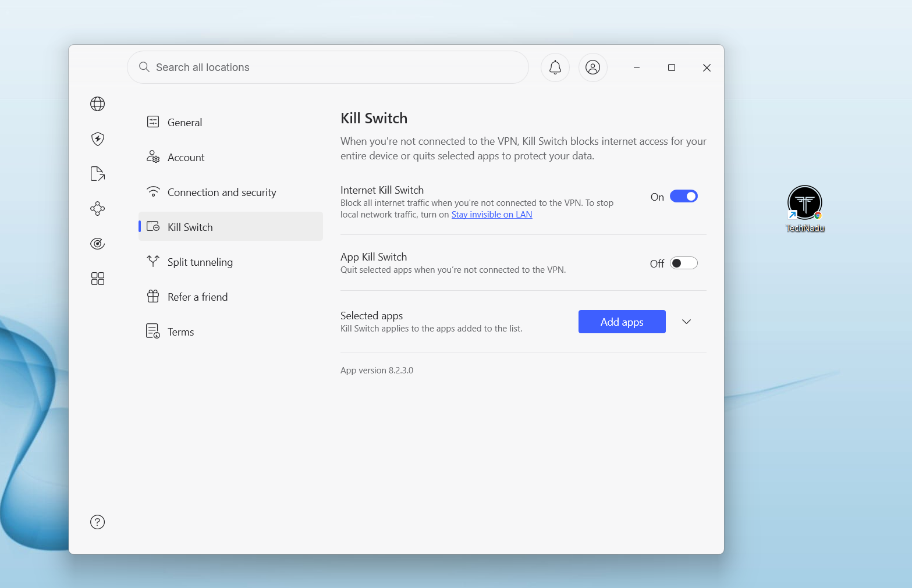Select Kill Switch menu item
The image size is (912, 588).
230,226
